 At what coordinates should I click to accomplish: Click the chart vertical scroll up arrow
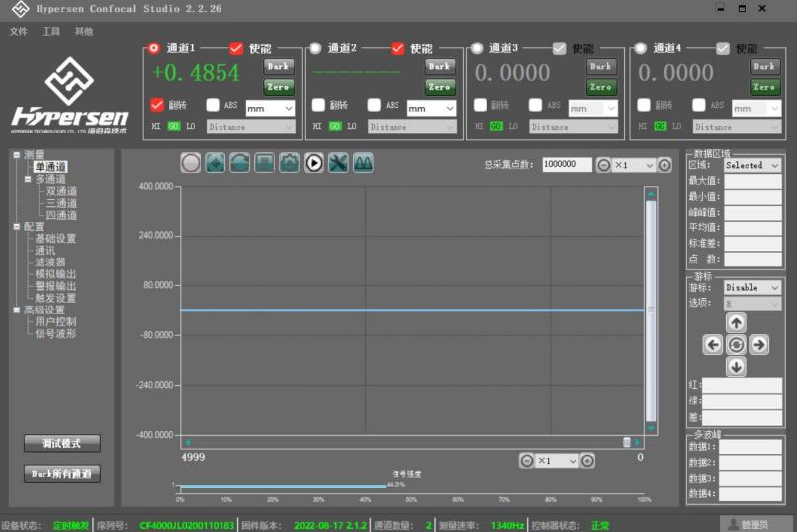coord(651,194)
